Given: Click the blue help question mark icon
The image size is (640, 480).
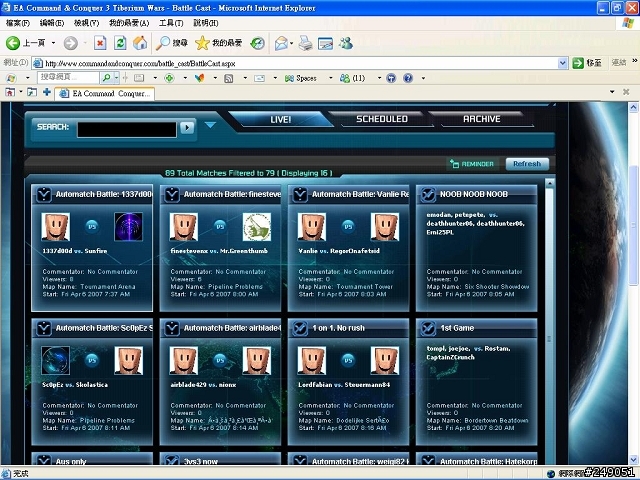Looking at the screenshot, I should (408, 78).
